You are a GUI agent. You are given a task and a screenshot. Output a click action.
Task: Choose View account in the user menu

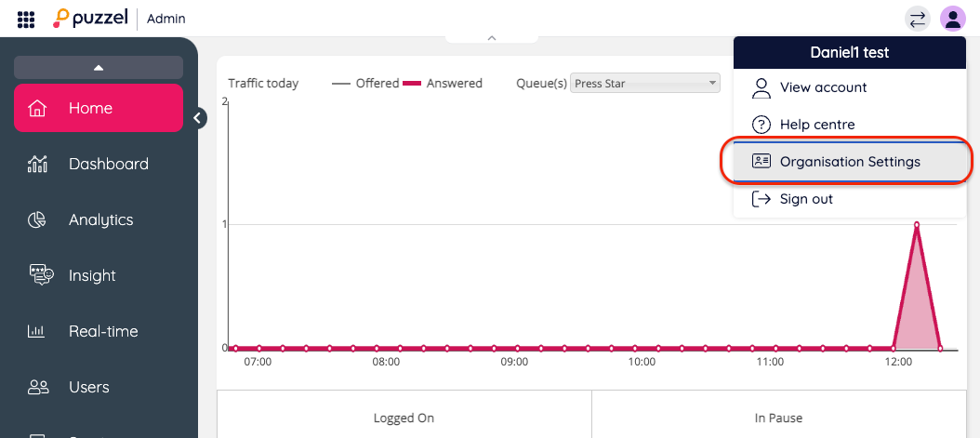tap(823, 87)
